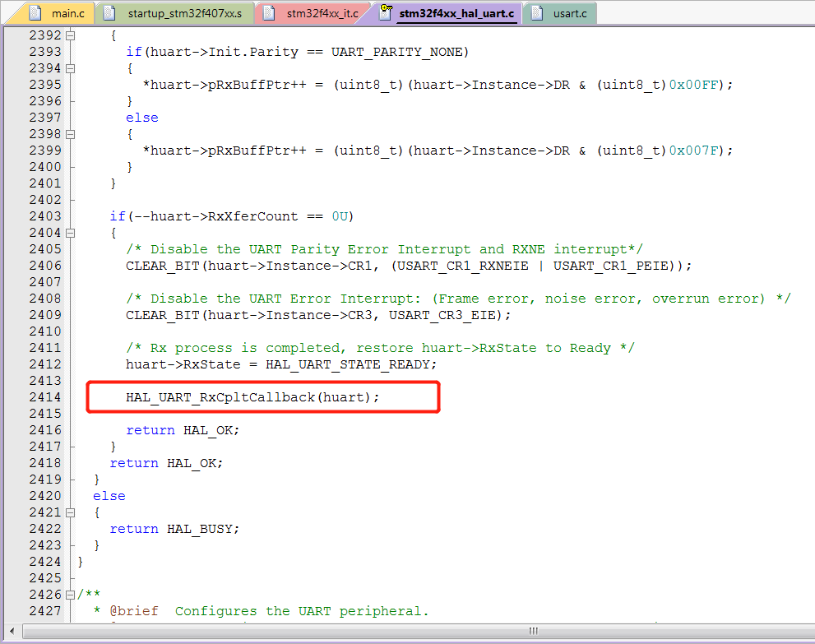Image resolution: width=815 pixels, height=644 pixels.
Task: Click USART_CR3_EIE on line 2409
Action: pyautogui.click(x=442, y=316)
